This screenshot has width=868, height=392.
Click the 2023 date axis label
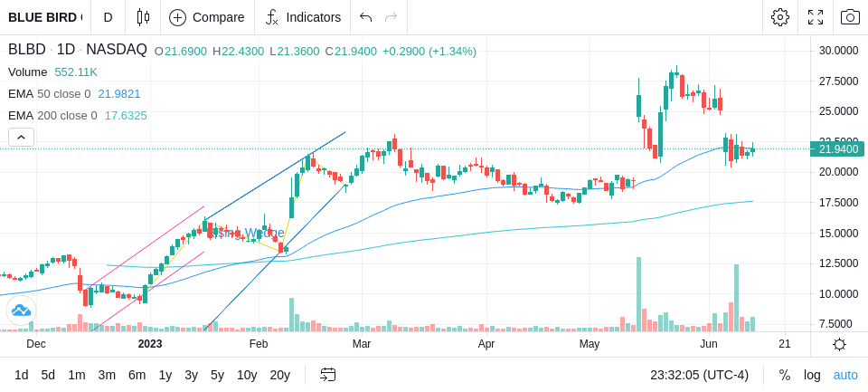[x=150, y=344]
